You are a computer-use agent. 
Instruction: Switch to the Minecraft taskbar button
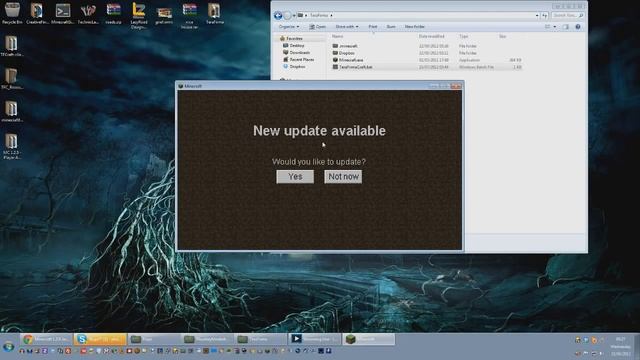coord(369,339)
